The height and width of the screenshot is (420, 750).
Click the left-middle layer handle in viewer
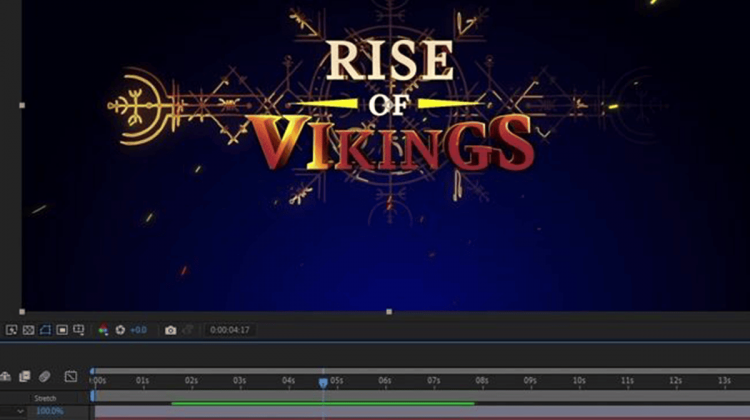click(x=22, y=105)
